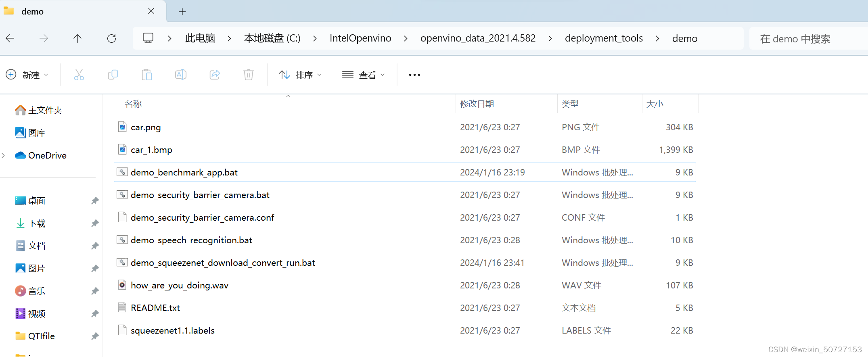Open 主文件夹 in sidebar
The width and height of the screenshot is (868, 357).
39,110
